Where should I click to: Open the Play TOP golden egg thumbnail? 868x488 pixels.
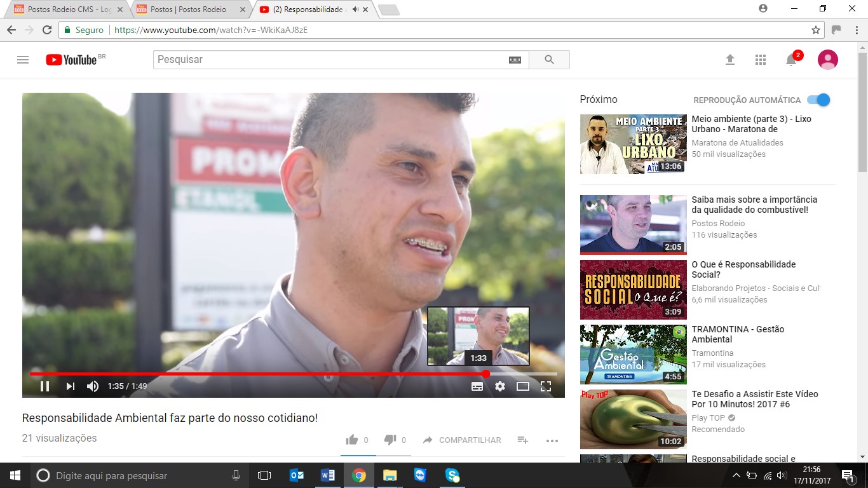pos(634,419)
